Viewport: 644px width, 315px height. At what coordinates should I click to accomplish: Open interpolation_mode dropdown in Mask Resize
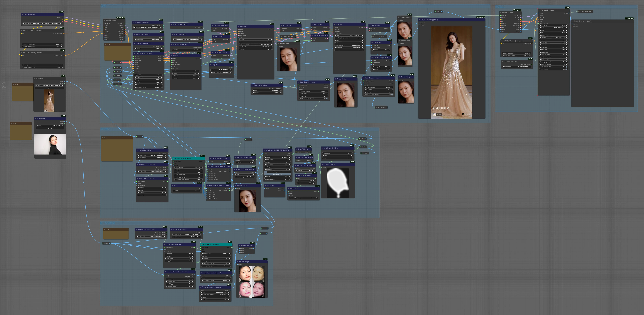click(x=303, y=198)
